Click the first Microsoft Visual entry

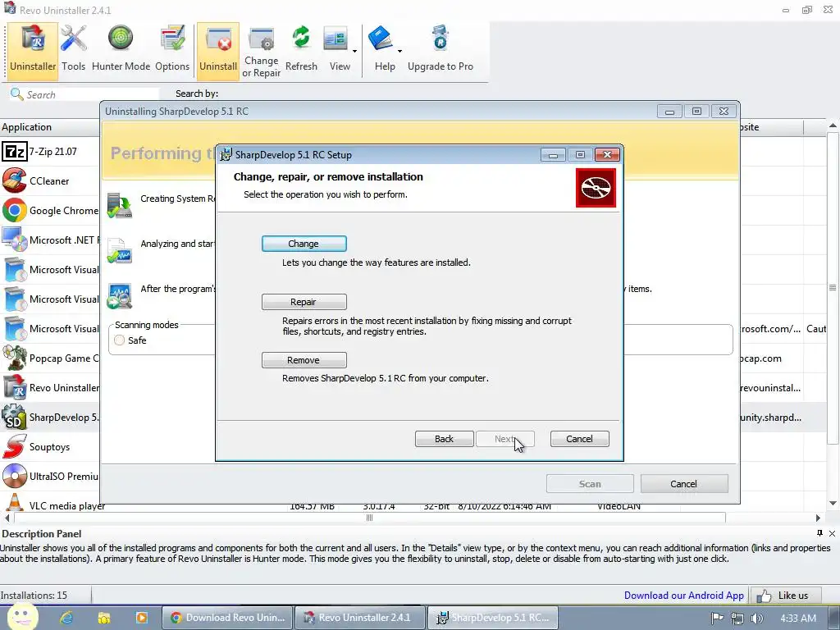tap(50, 269)
